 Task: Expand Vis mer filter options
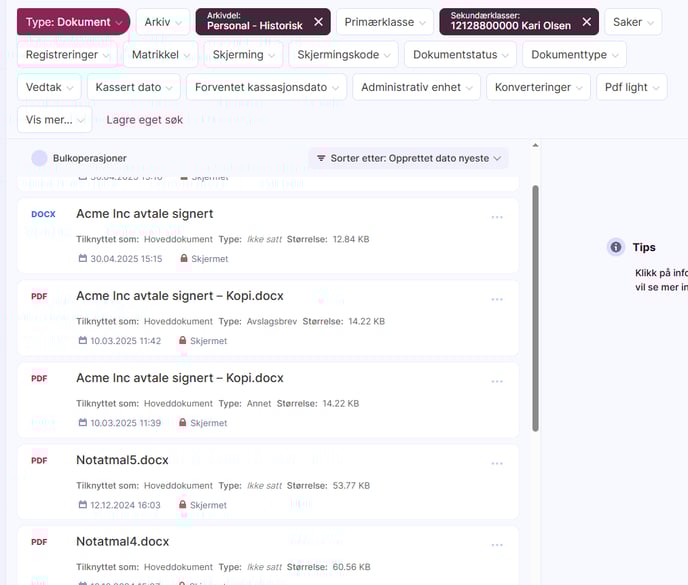[54, 120]
